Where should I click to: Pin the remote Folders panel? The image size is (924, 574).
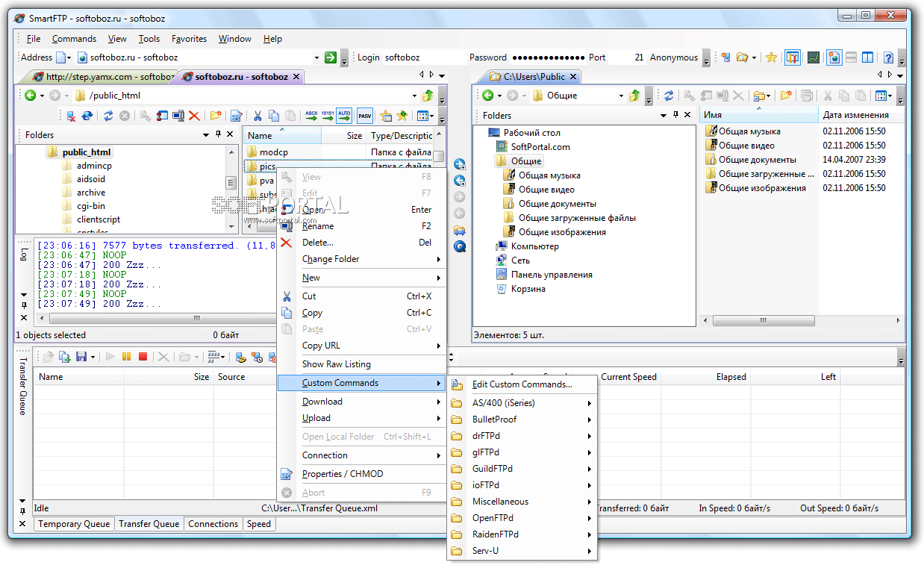pos(218,135)
